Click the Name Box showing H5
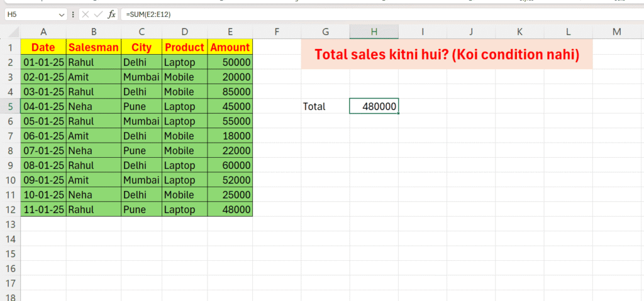The image size is (644, 301). pyautogui.click(x=35, y=15)
